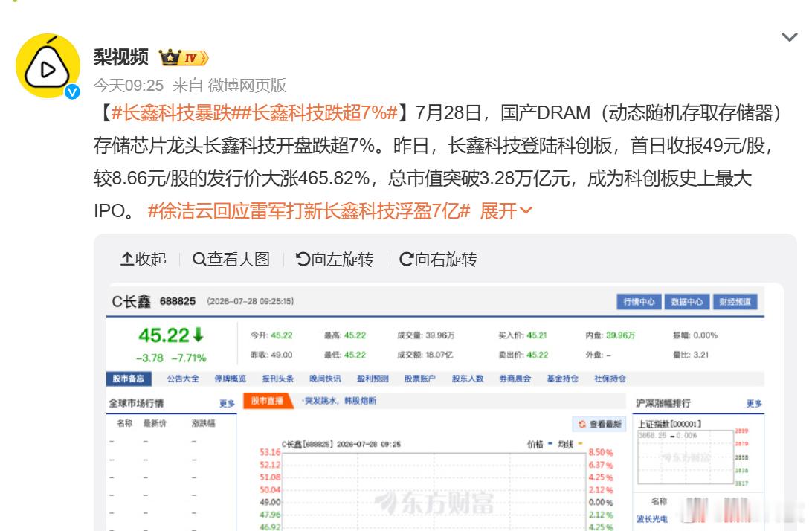Click the verified badge on the avatar
Image resolution: width=812 pixels, height=531 pixels.
tap(72, 91)
